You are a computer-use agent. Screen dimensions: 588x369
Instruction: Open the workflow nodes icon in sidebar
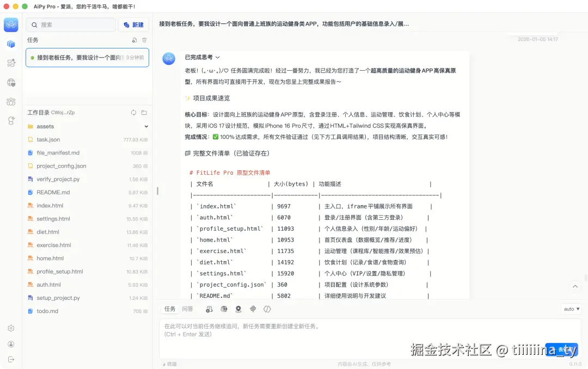point(11,63)
